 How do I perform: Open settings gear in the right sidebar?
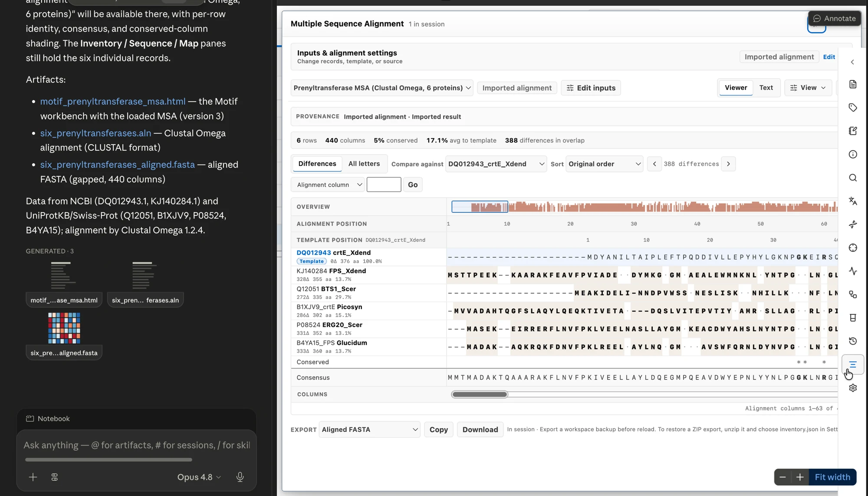(852, 388)
